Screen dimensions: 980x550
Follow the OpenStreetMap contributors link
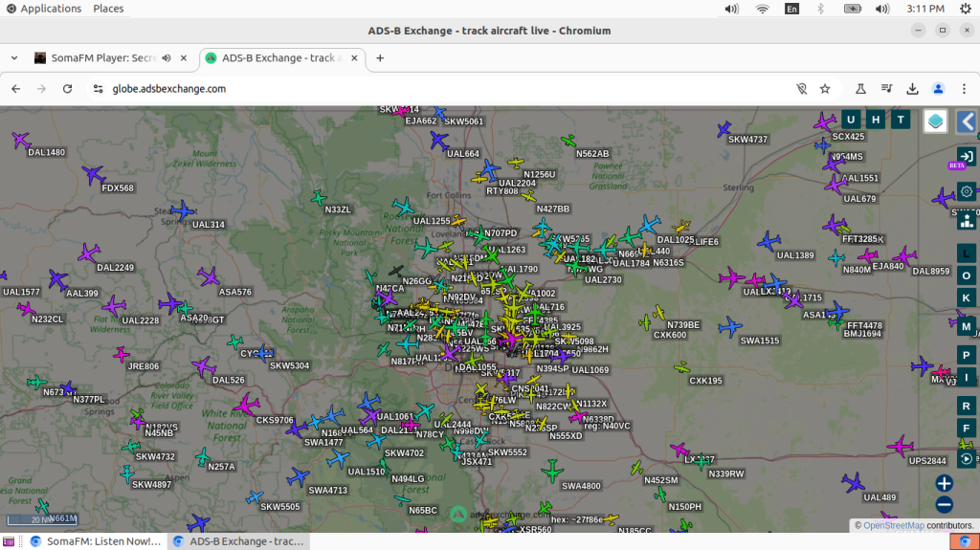(x=894, y=526)
